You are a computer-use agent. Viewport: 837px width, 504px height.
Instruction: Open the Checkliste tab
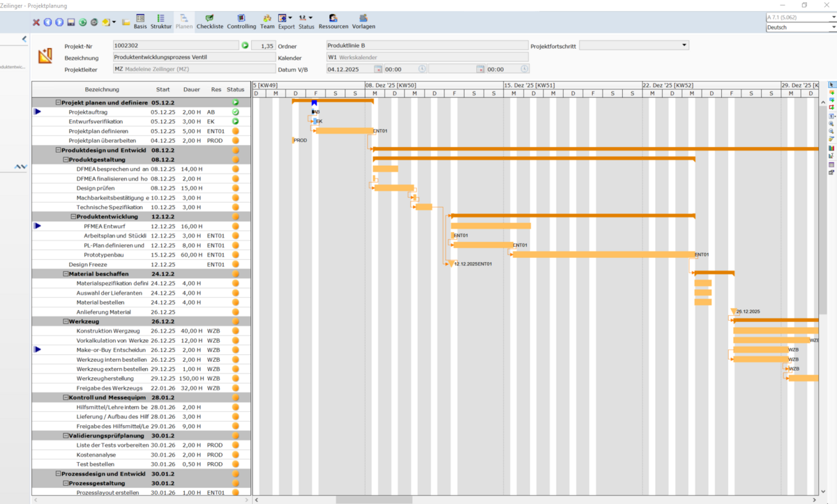(x=209, y=22)
